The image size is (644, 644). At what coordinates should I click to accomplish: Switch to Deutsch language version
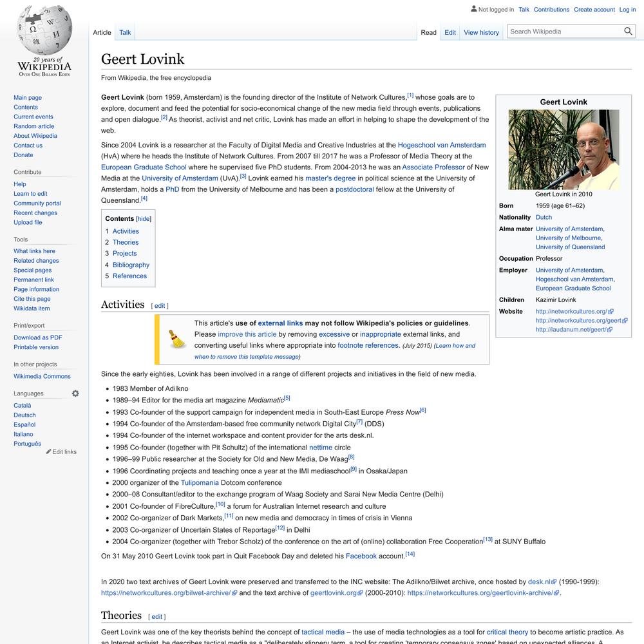pos(24,415)
